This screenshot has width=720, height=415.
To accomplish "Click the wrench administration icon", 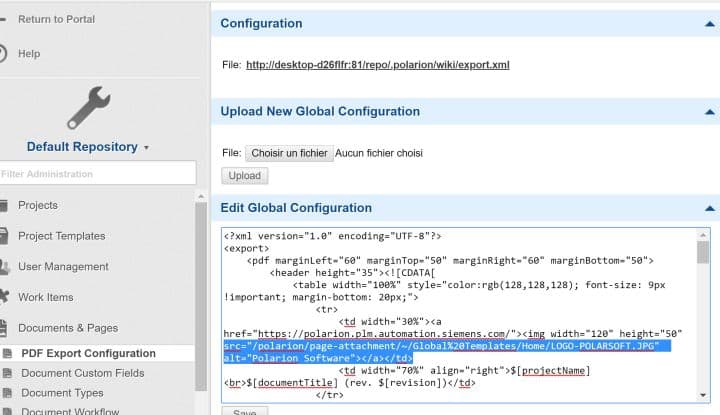I will click(x=88, y=108).
